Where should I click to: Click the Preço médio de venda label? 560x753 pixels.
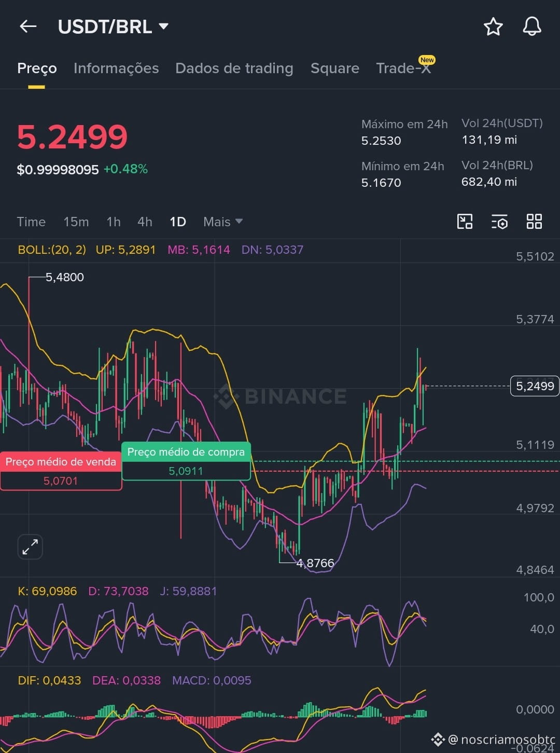(x=61, y=462)
